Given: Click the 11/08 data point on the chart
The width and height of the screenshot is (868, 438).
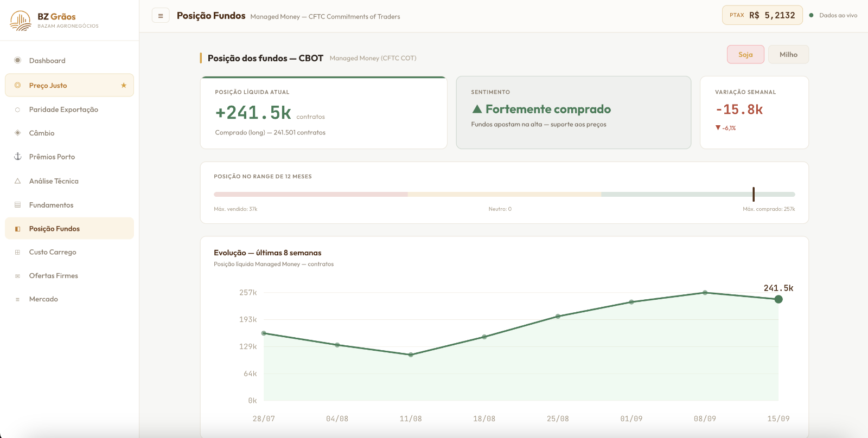Looking at the screenshot, I should (411, 355).
